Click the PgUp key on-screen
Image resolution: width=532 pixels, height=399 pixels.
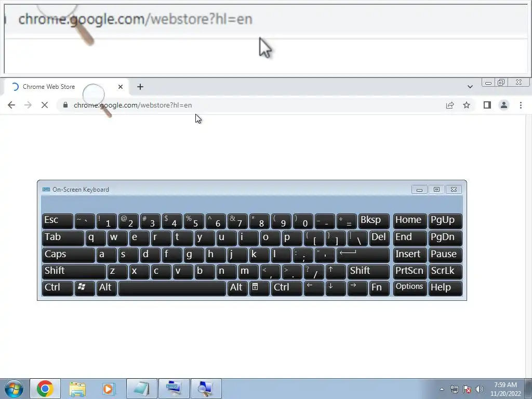pyautogui.click(x=445, y=221)
